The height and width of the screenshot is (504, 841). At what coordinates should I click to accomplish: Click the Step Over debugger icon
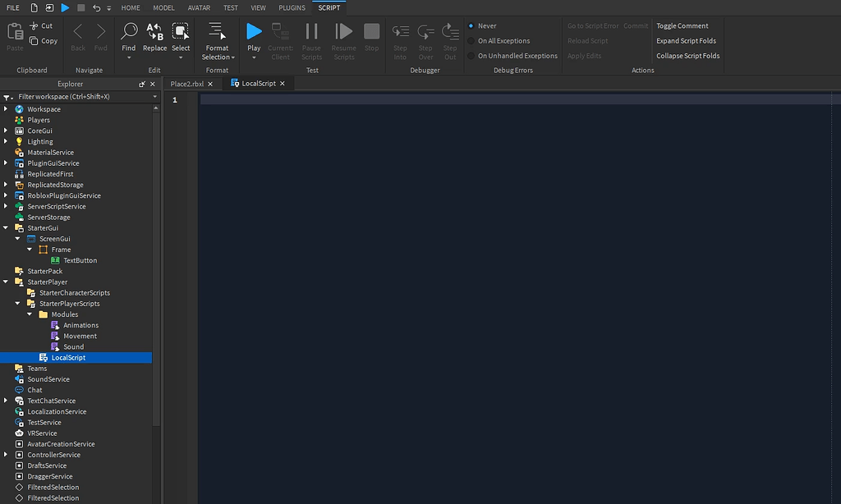pos(425,32)
